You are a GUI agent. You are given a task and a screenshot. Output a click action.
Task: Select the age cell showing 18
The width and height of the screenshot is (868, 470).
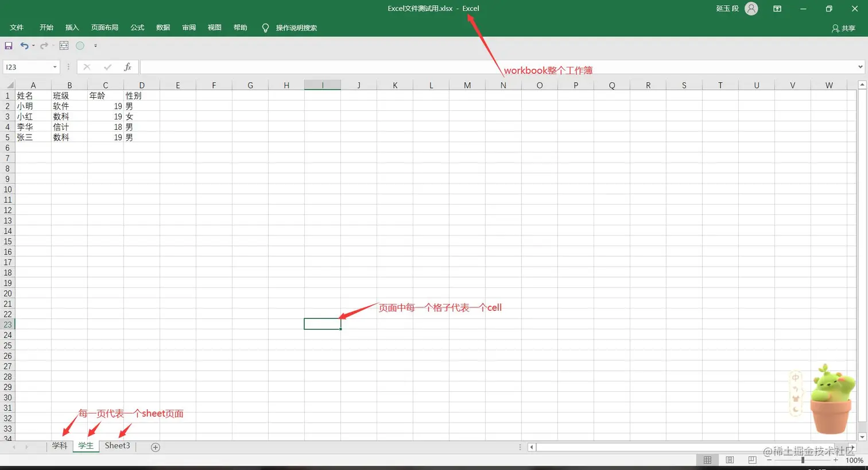(106, 127)
